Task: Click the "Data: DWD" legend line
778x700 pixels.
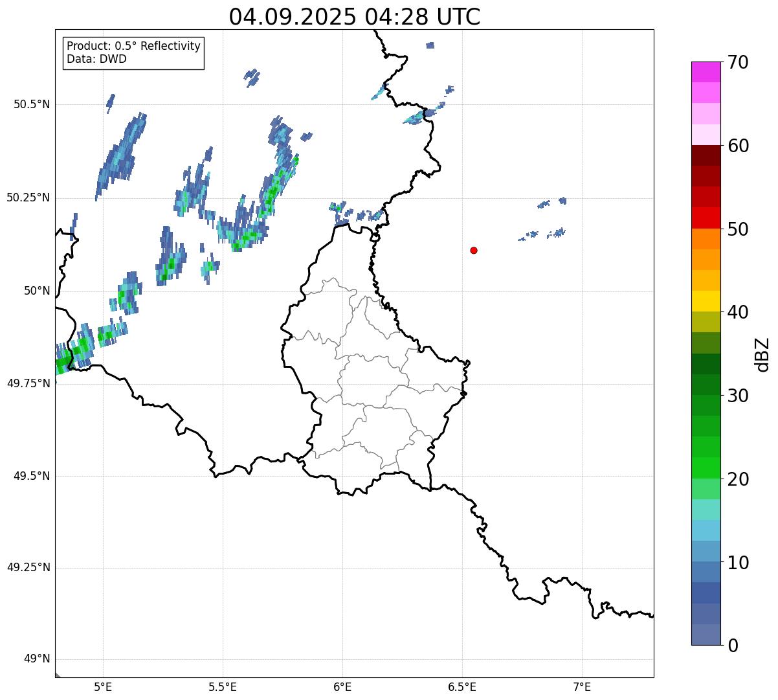Action: pyautogui.click(x=96, y=59)
